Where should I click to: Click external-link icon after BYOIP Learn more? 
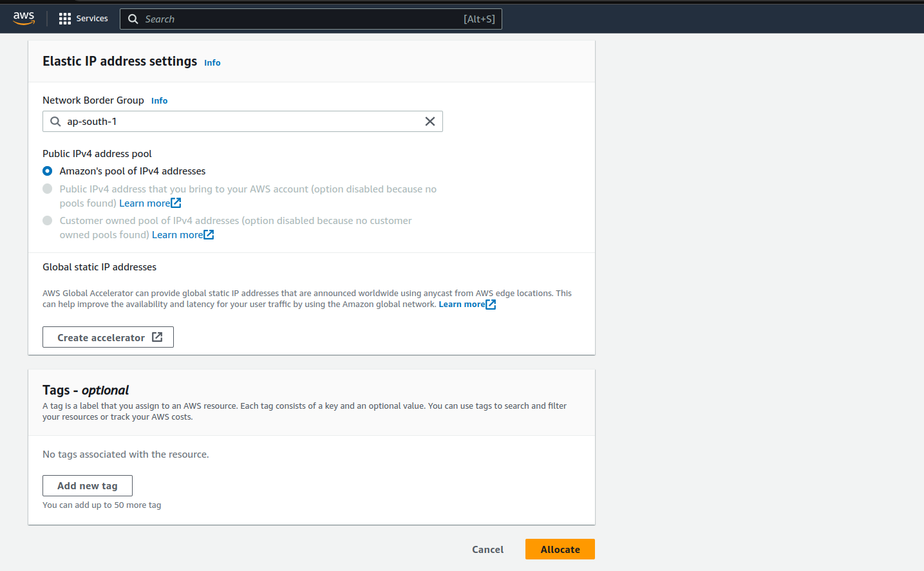coord(176,203)
